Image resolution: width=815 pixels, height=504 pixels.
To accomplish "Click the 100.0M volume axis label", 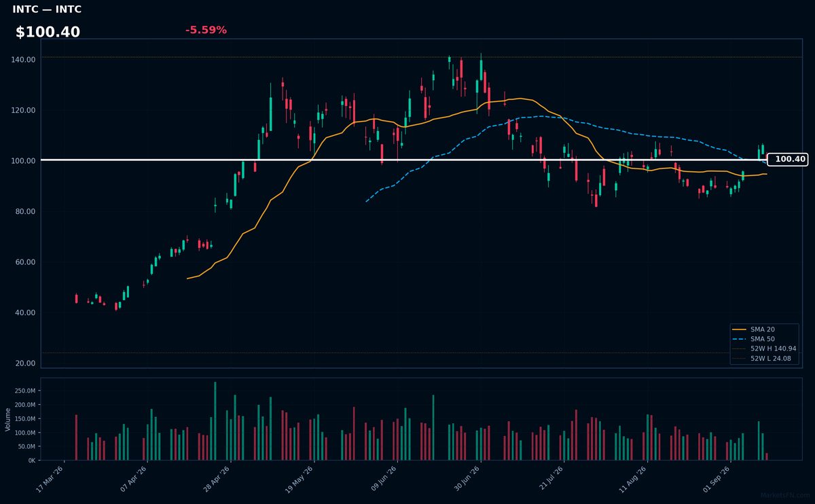I will tap(26, 433).
